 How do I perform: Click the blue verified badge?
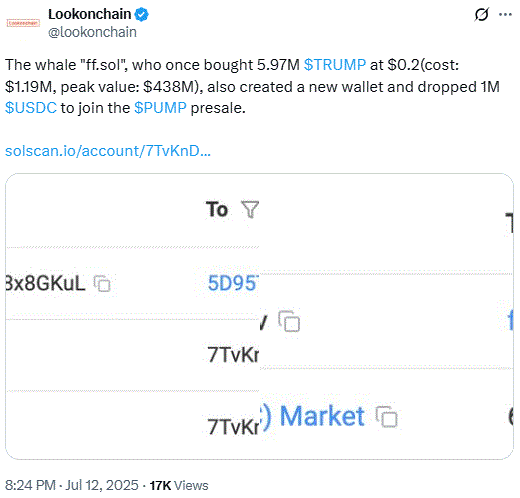142,15
